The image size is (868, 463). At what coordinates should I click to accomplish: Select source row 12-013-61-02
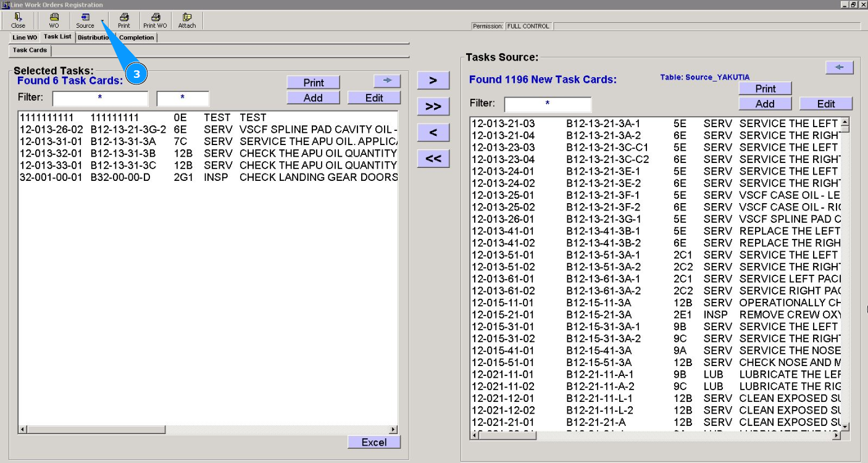[x=656, y=291]
